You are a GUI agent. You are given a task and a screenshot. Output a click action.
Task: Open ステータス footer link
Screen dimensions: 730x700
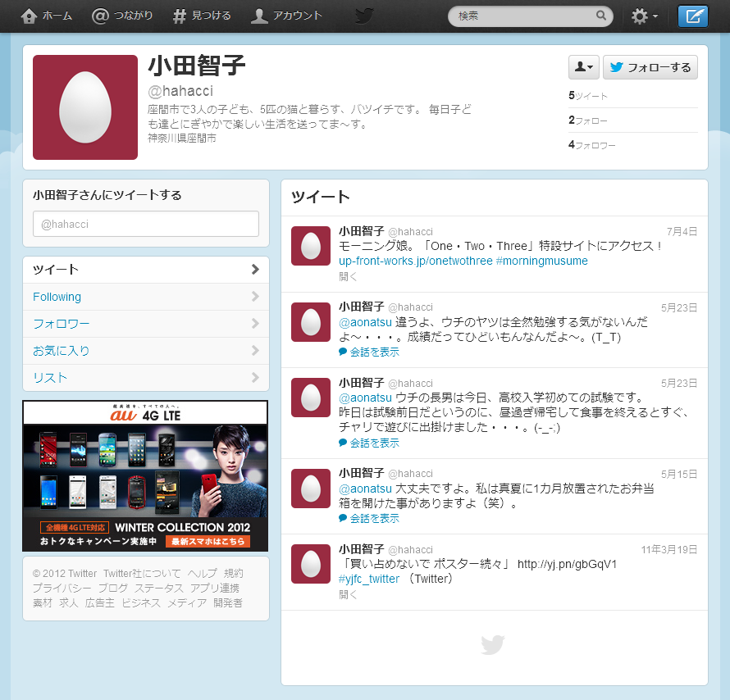click(x=159, y=589)
